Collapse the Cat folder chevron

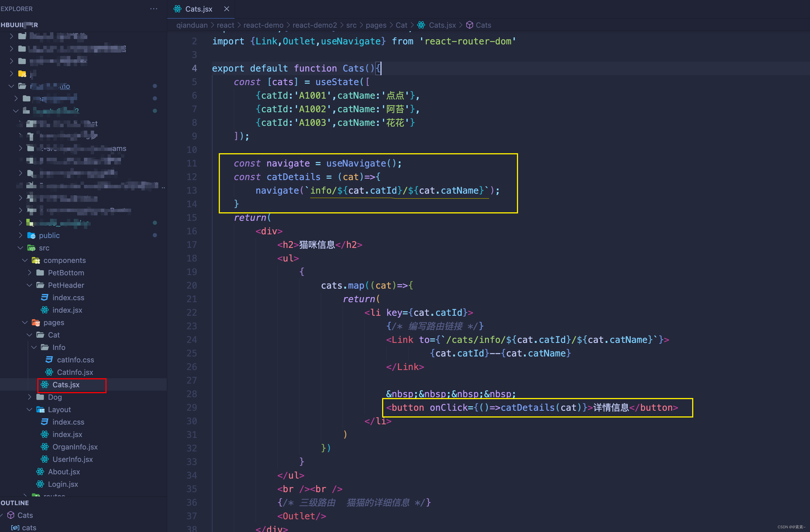point(30,335)
